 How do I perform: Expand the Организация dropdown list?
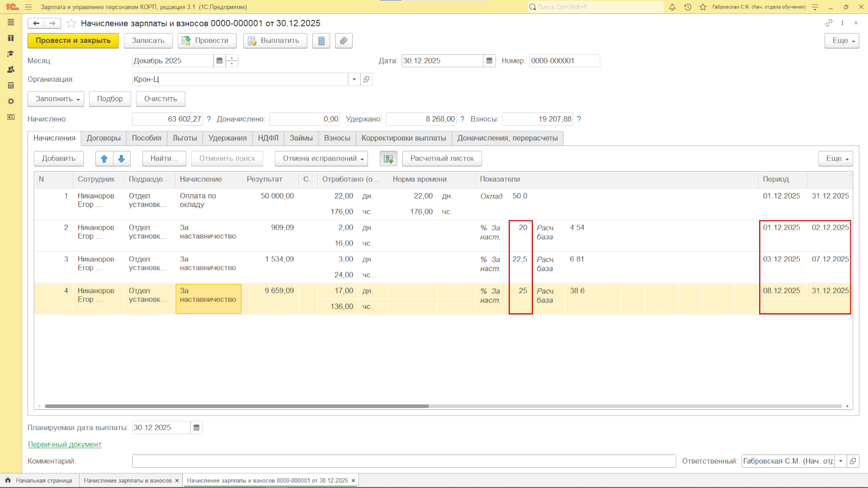pyautogui.click(x=355, y=79)
